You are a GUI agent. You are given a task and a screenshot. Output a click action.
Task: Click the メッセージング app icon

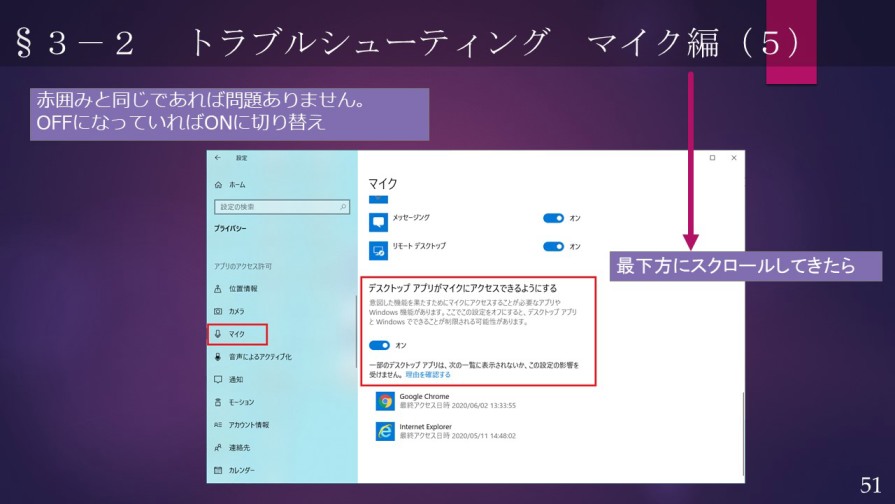(x=378, y=222)
